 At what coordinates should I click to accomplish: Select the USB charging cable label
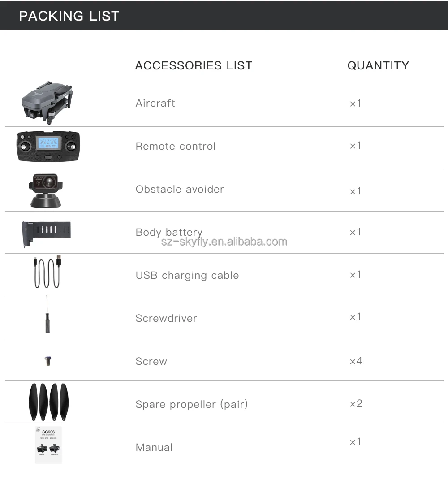pyautogui.click(x=187, y=275)
